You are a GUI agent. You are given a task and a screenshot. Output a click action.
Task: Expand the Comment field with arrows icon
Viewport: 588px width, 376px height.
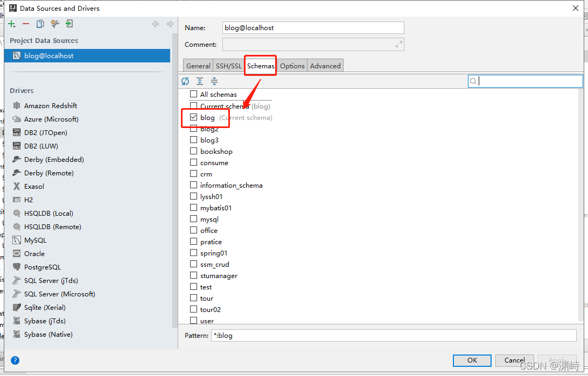pyautogui.click(x=399, y=45)
